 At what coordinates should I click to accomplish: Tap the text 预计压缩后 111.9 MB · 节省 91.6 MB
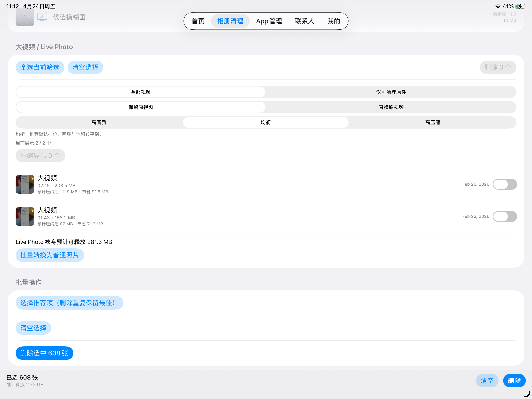pyautogui.click(x=73, y=192)
